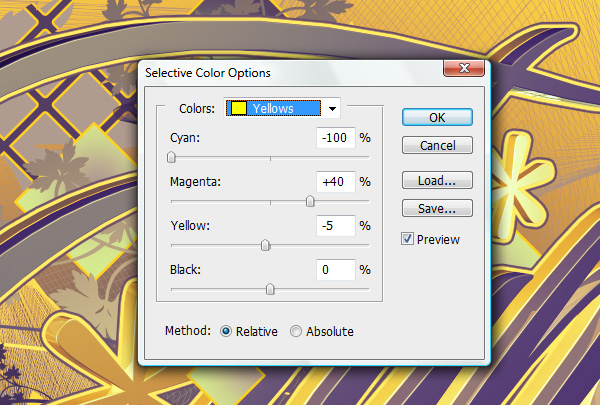Click the Cyan percentage input field
This screenshot has width=600, height=405.
[x=336, y=138]
